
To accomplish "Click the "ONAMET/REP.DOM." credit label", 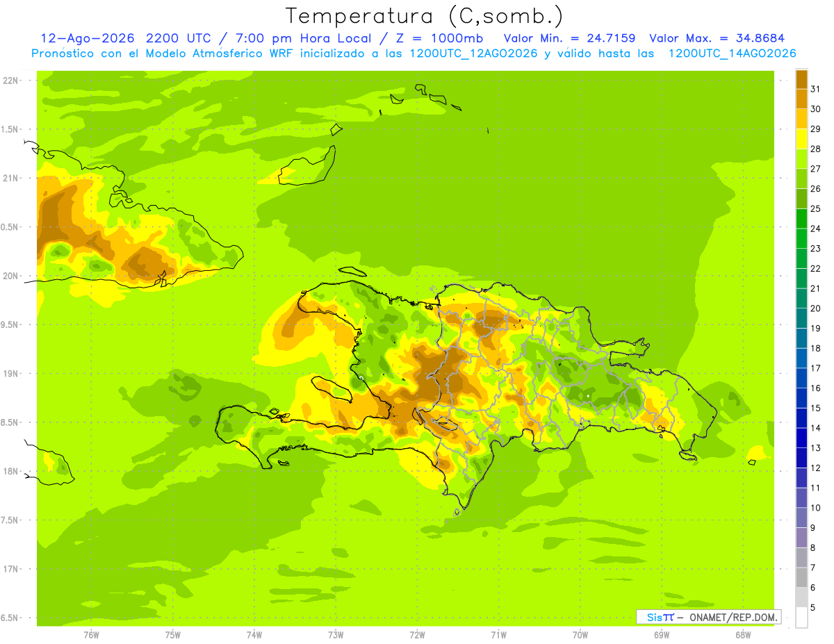I will 734,617.
